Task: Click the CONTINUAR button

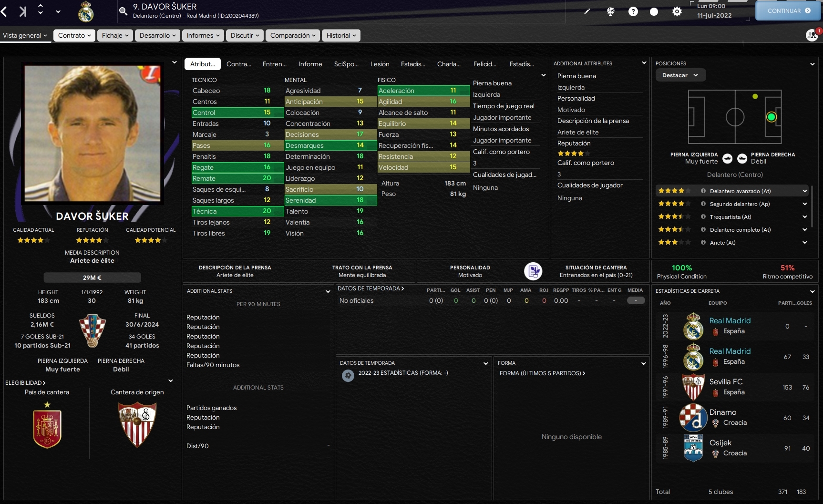Action: tap(789, 10)
